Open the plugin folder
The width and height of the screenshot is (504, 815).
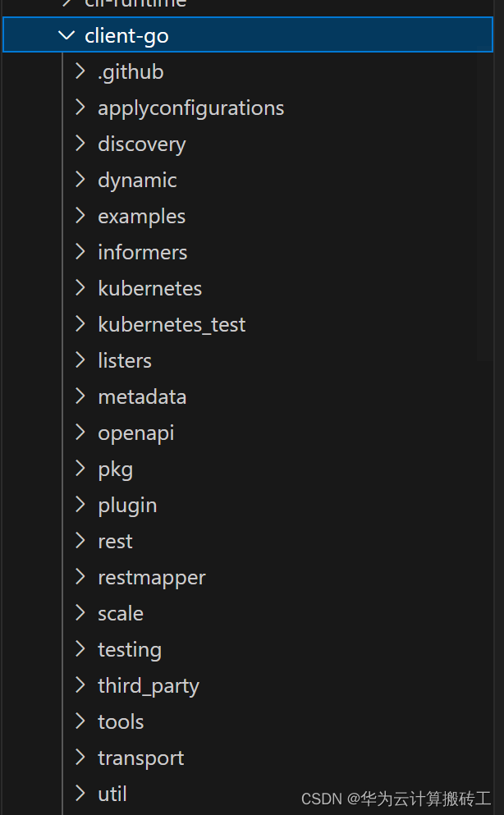pos(127,505)
